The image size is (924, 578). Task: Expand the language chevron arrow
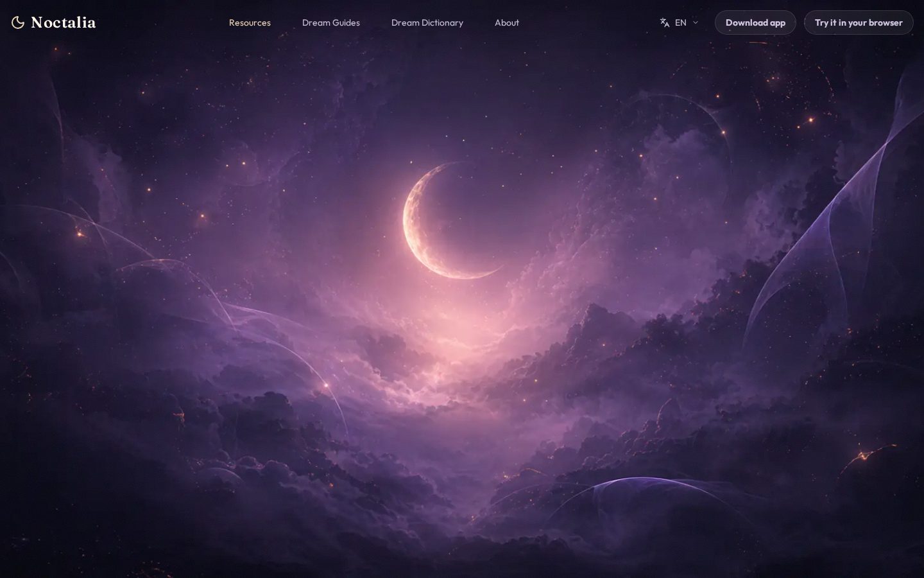pos(695,22)
